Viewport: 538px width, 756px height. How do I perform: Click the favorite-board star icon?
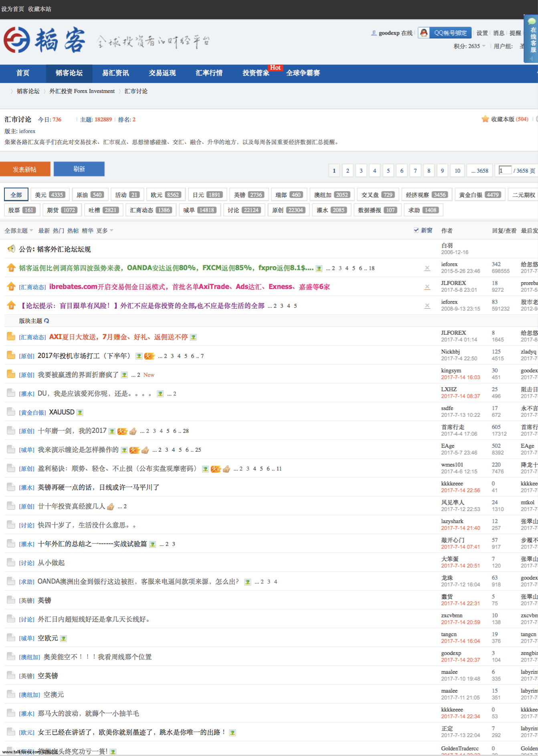tap(485, 119)
